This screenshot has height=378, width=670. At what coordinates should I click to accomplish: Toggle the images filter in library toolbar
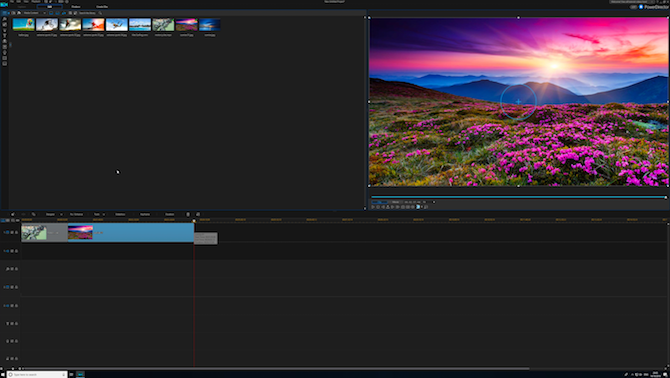[x=58, y=13]
